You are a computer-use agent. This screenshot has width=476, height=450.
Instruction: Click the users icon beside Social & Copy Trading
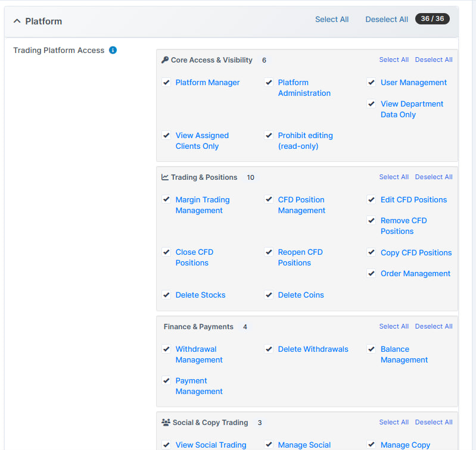[166, 423]
